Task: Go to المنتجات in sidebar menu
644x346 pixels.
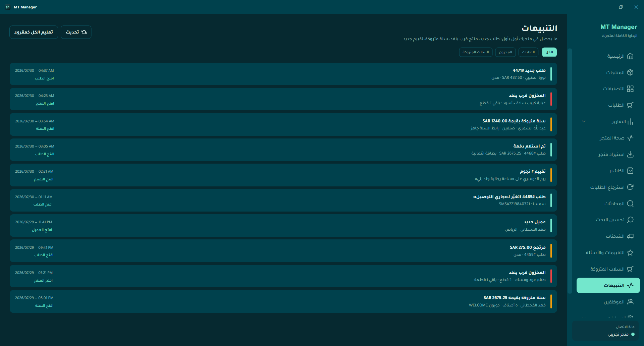Action: pyautogui.click(x=608, y=72)
